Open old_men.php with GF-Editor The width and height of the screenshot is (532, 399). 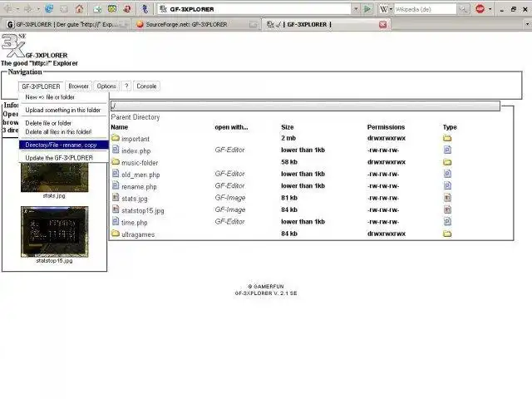(229, 174)
